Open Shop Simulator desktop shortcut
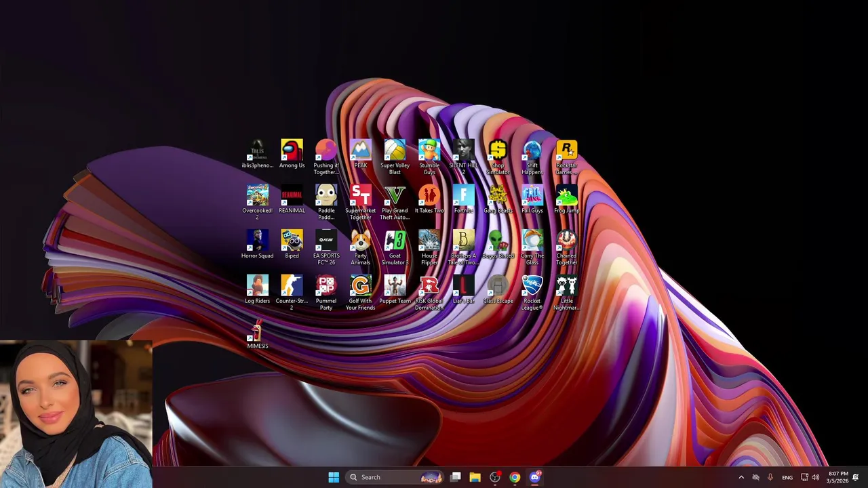Viewport: 868px width, 488px height. (498, 157)
